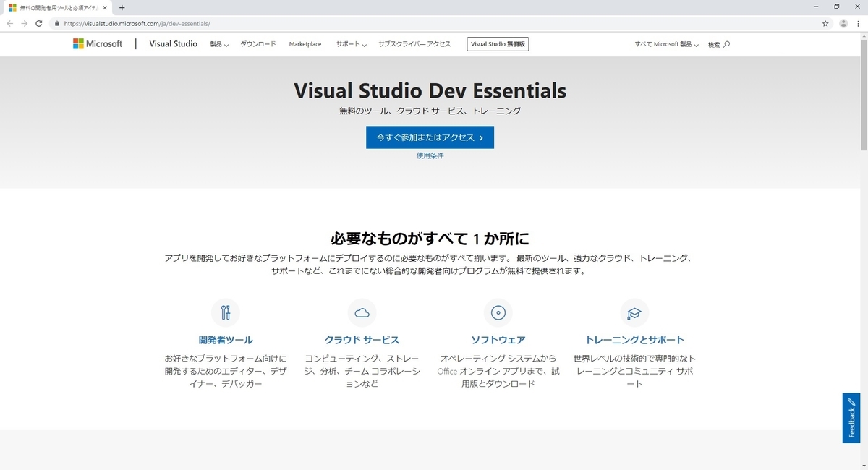The image size is (868, 470).
Task: Open the Marketplace menu item
Action: (305, 44)
